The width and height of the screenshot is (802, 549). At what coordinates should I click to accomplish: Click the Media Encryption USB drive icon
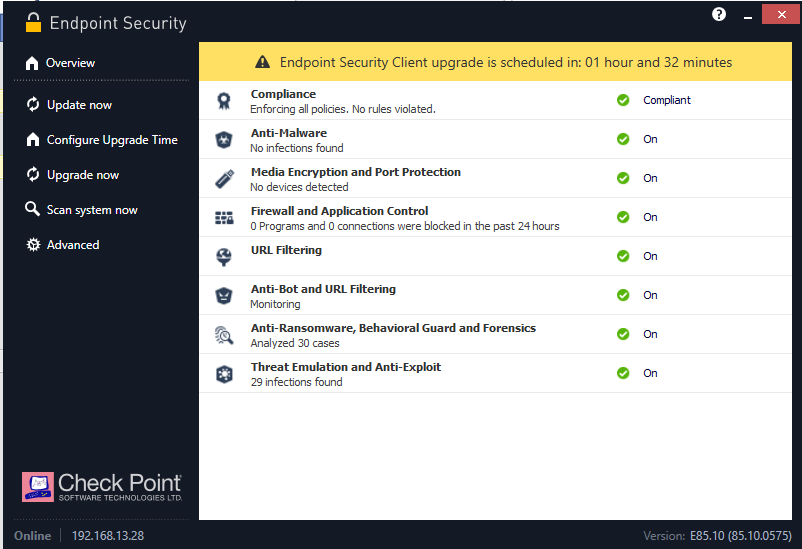pos(224,179)
